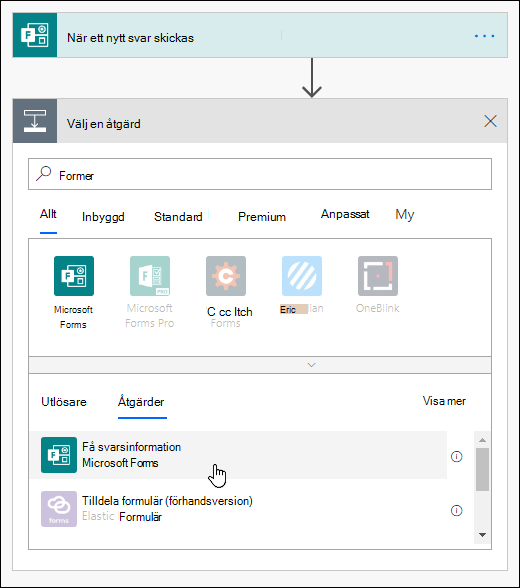This screenshot has width=520, height=588.
Task: Switch to the Inbyggd tab
Action: (103, 217)
